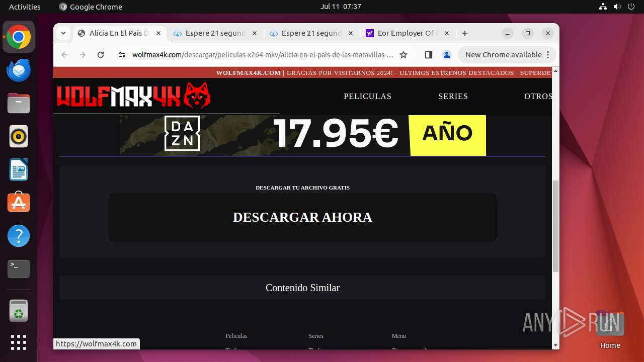Switch to first Espere 21 segundos tab

click(x=215, y=33)
